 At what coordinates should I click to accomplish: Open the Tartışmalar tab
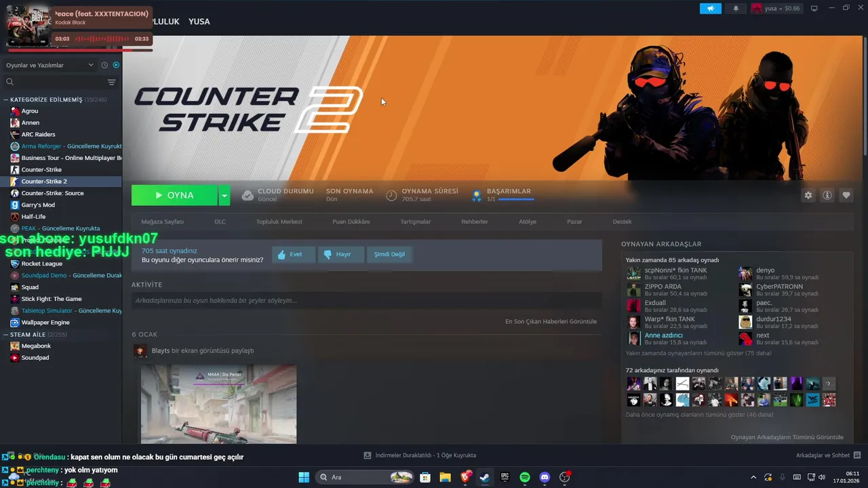415,222
